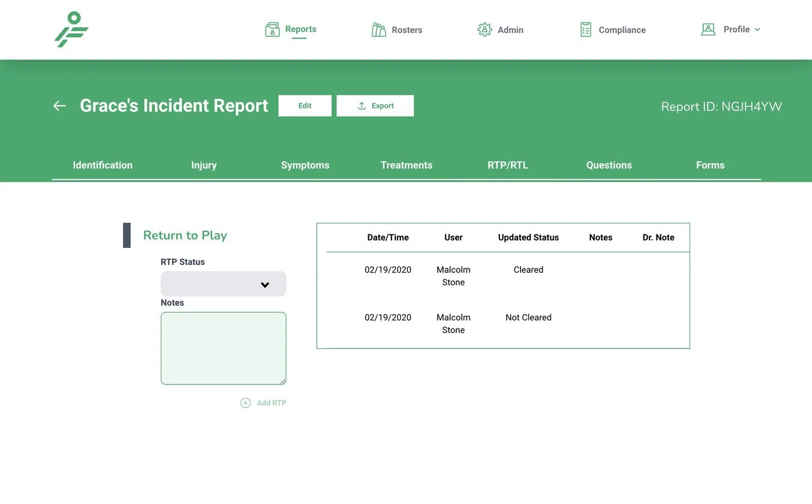The height and width of the screenshot is (504, 812).
Task: Open the Reports menu
Action: coord(301,29)
